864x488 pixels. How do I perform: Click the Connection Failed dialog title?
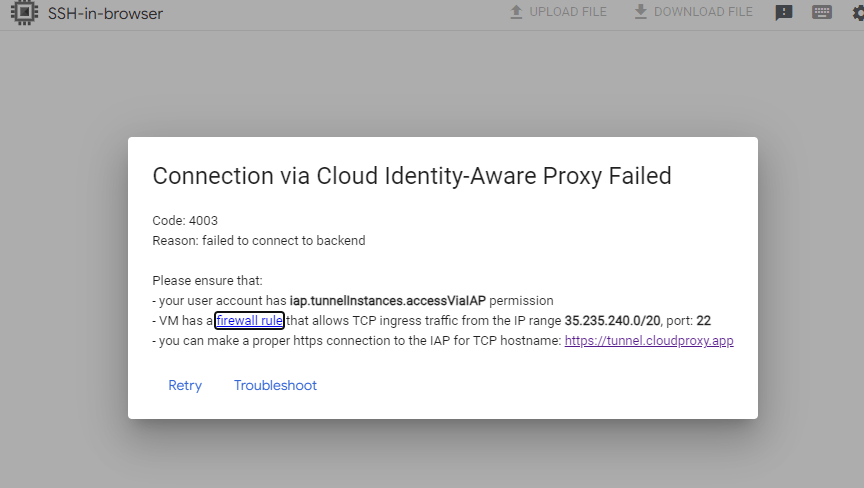tap(411, 176)
